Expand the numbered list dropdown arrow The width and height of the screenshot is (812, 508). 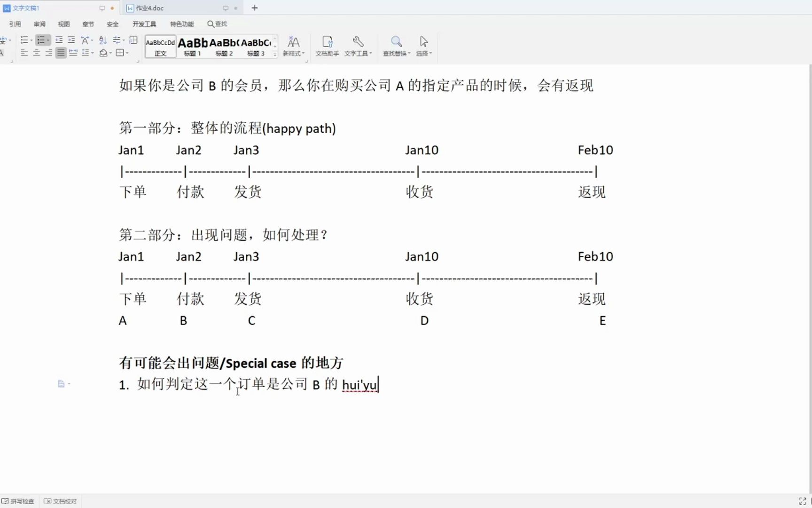[48, 41]
